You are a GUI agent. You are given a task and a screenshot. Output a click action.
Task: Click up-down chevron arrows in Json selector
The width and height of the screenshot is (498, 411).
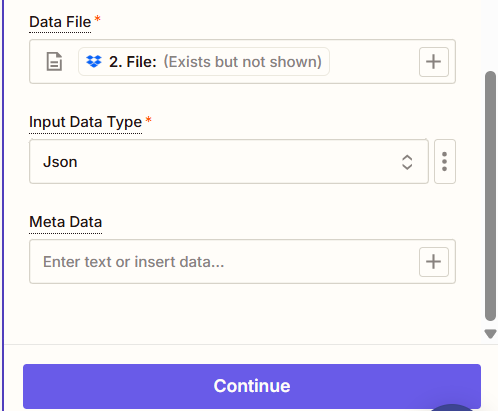pos(407,162)
